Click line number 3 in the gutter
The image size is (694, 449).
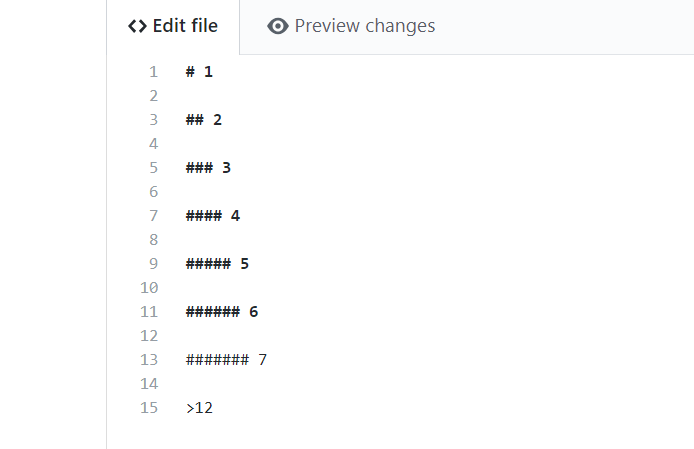tap(153, 120)
